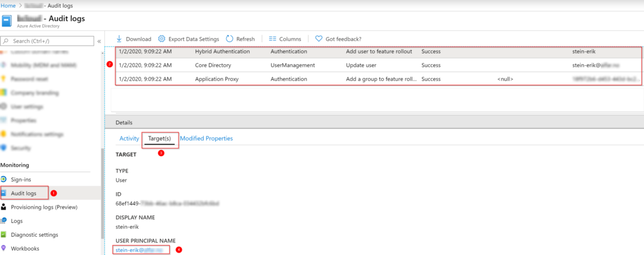Image resolution: width=644 pixels, height=255 pixels.
Task: Open Export Data Settings gear icon
Action: [162, 39]
